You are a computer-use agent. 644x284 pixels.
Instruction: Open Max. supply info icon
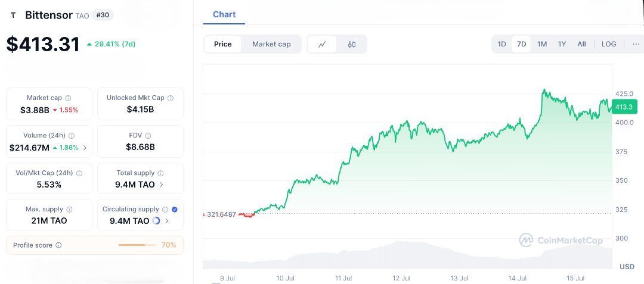(x=69, y=210)
